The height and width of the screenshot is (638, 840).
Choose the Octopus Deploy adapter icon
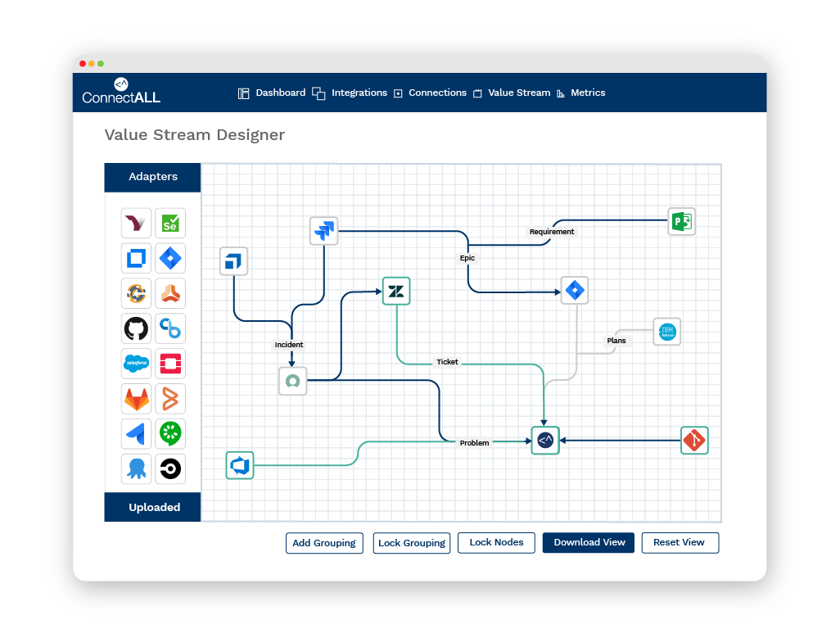coord(136,468)
